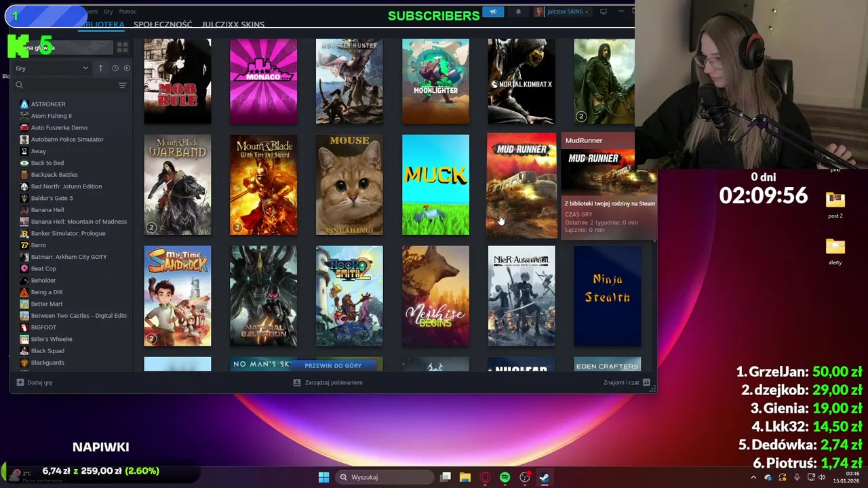Select Black Squad in sidebar
Viewport: 868px width, 488px height.
click(x=47, y=350)
